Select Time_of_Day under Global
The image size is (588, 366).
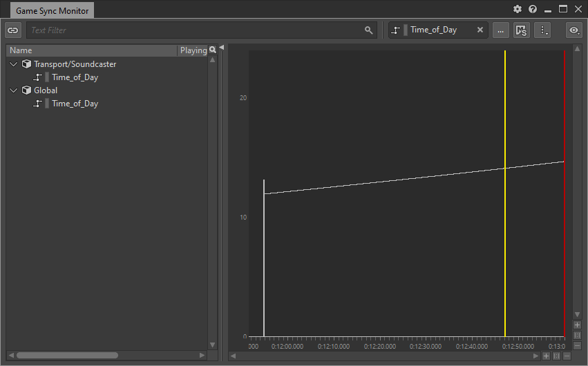75,104
